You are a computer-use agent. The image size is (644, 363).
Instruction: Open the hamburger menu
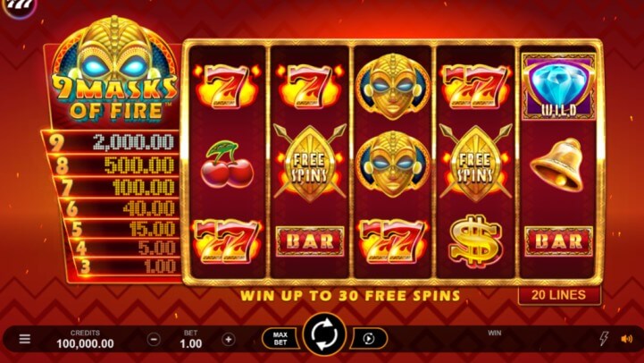pos(25,339)
